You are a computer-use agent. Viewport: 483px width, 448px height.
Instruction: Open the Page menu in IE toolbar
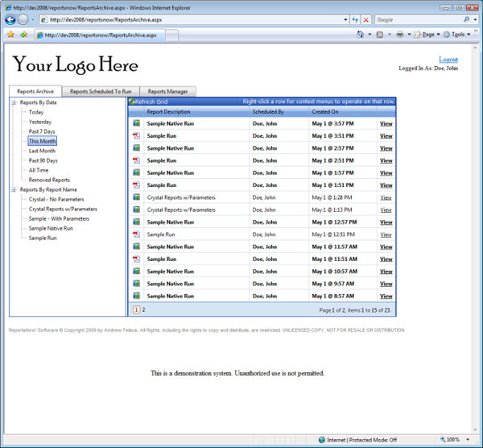pos(427,35)
